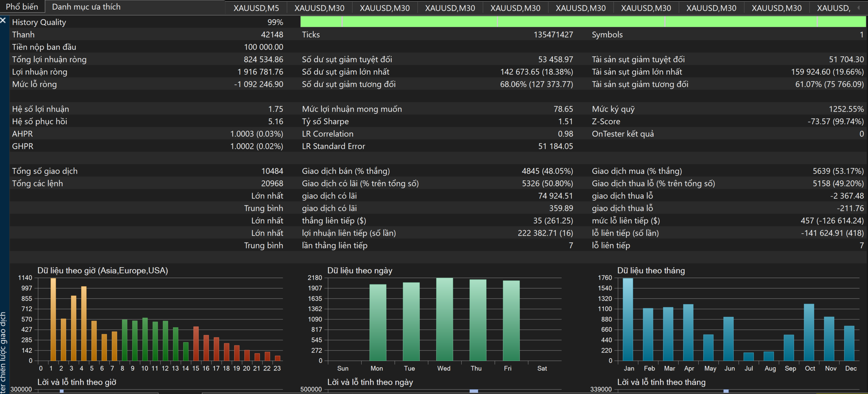Image resolution: width=868 pixels, height=394 pixels.
Task: Click the LR Standard Error value 51 184.05
Action: (x=555, y=146)
